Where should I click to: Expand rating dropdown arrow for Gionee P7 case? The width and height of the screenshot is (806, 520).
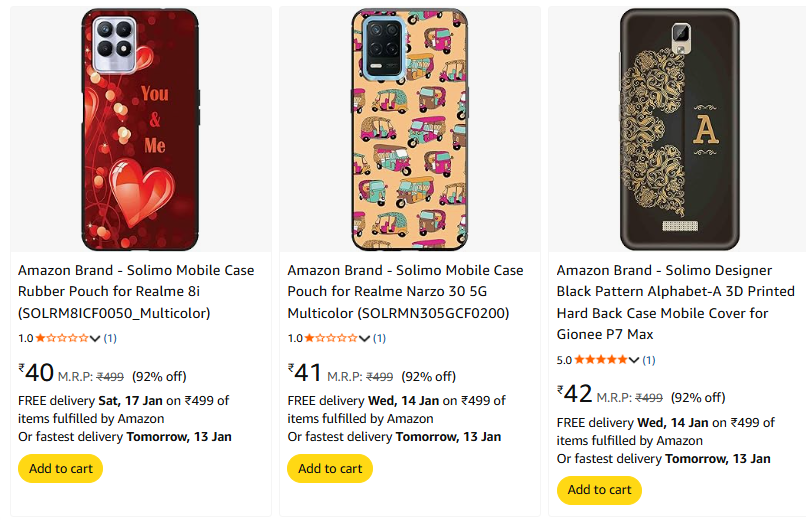[x=635, y=360]
